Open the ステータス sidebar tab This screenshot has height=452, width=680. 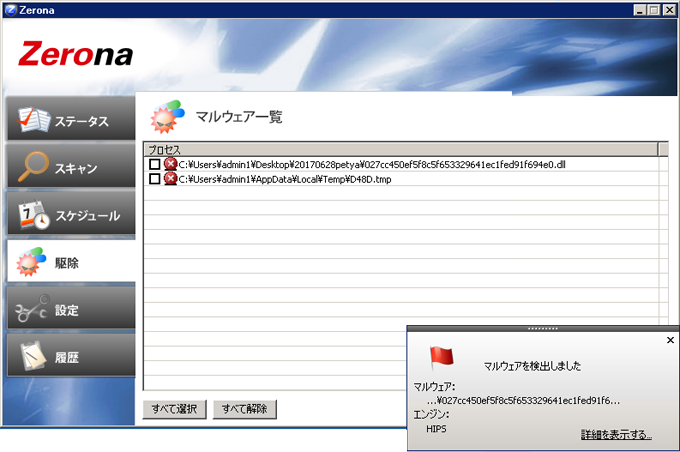(x=71, y=119)
